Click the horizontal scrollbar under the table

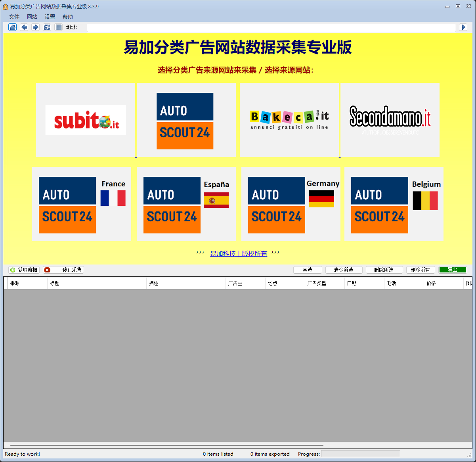[x=166, y=445]
